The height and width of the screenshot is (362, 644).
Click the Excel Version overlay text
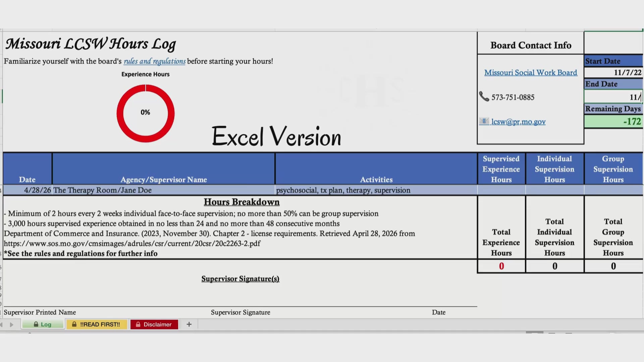(276, 136)
